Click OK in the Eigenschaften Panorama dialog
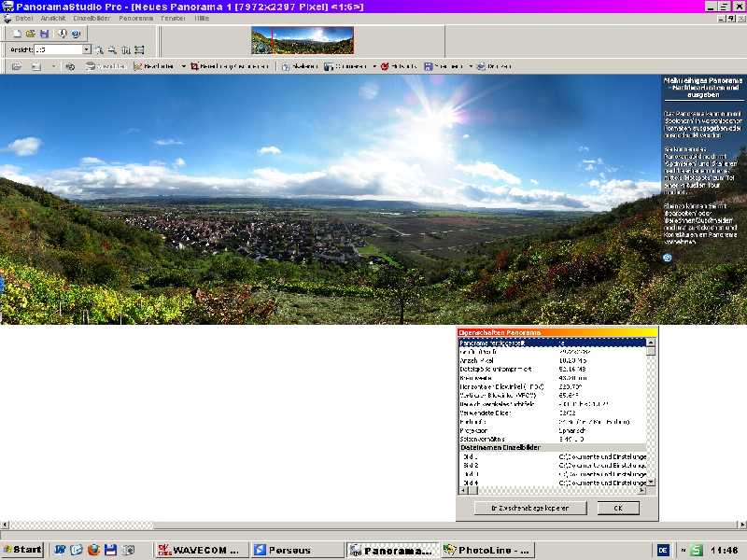The image size is (747, 560). pos(617,508)
